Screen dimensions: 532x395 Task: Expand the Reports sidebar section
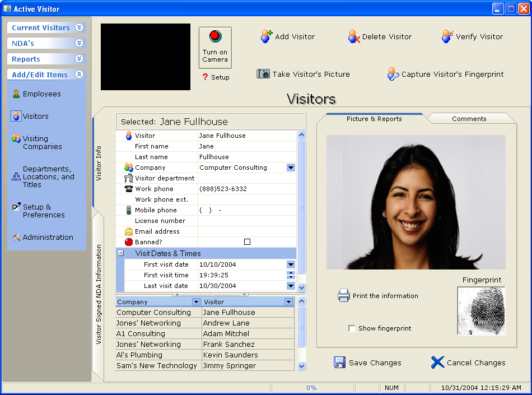(x=46, y=59)
